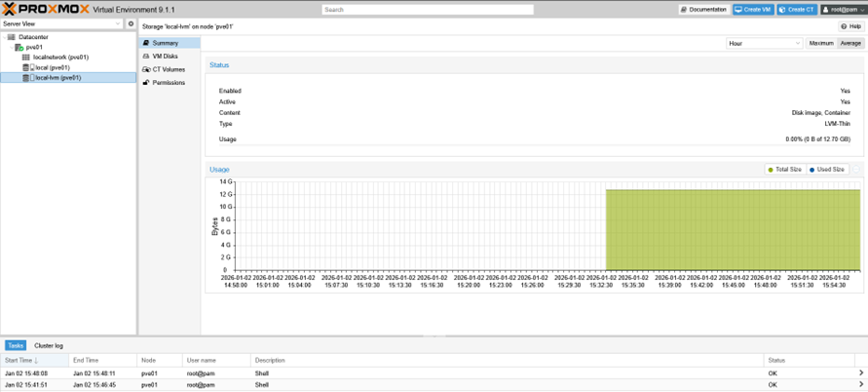Click the green Total Size legend dot

(770, 169)
